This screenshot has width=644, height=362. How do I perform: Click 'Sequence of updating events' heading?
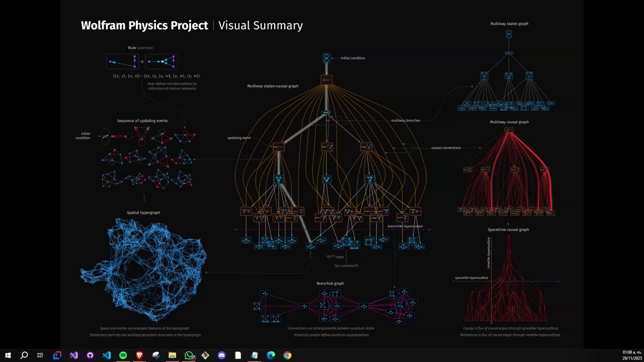click(x=142, y=121)
